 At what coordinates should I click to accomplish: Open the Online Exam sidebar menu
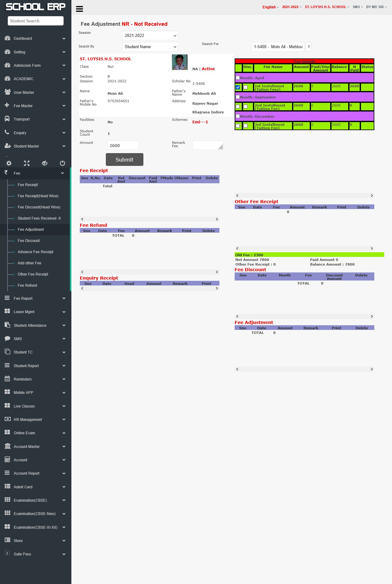[x=35, y=433]
